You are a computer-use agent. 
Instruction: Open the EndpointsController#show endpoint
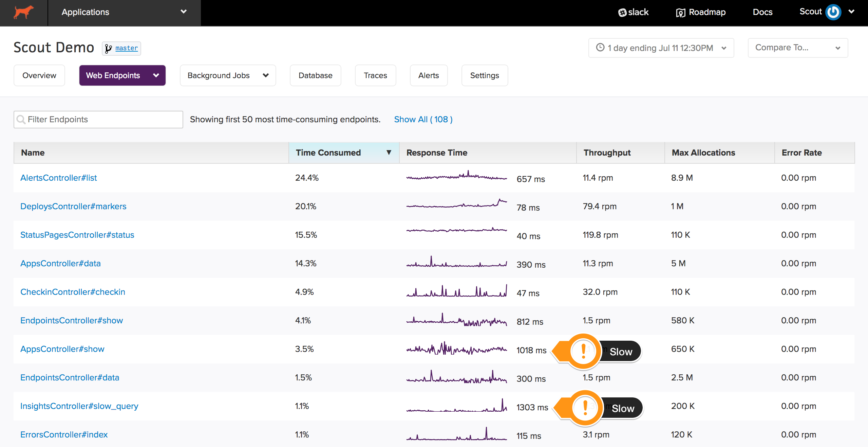point(72,321)
